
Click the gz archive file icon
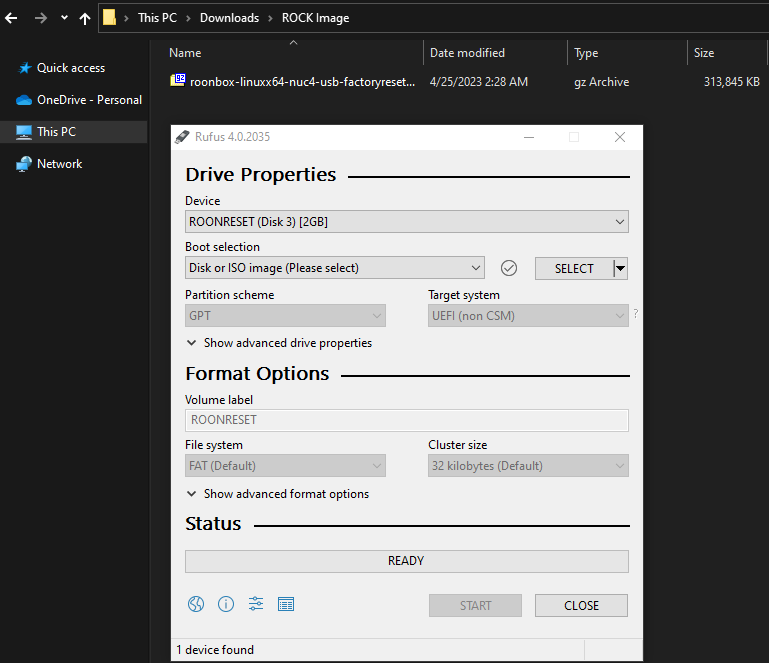coord(178,80)
